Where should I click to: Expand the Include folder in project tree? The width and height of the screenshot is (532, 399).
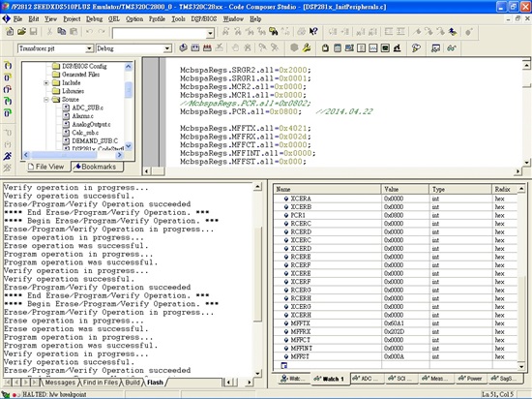pyautogui.click(x=46, y=83)
